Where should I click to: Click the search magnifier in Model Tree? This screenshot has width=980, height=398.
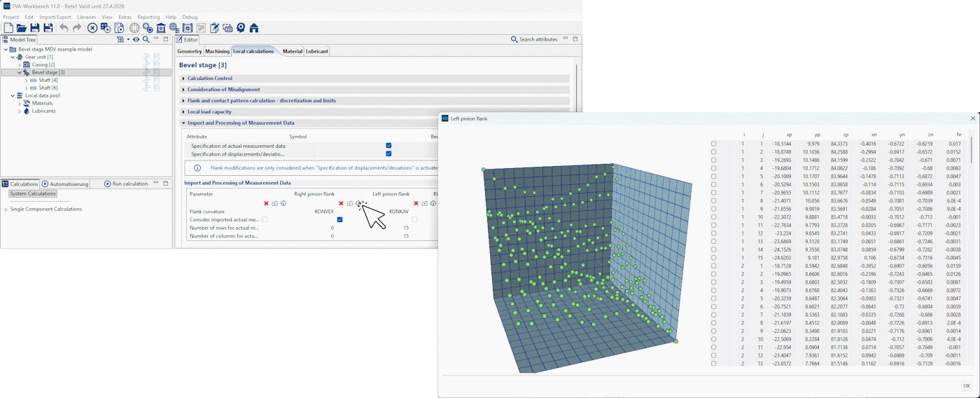point(146,39)
